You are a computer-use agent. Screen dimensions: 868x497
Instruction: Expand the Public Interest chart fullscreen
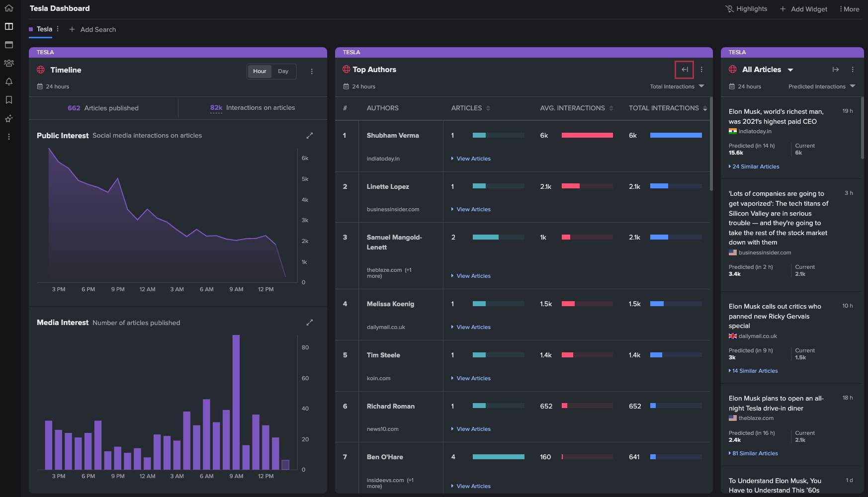[310, 136]
